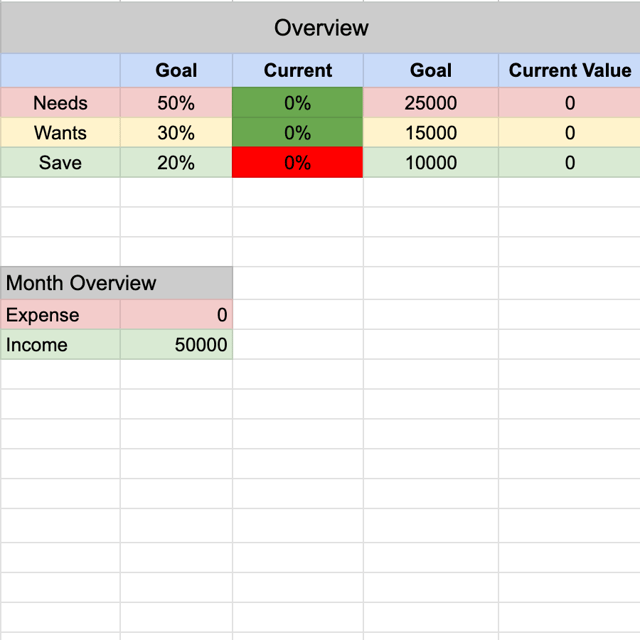The image size is (640, 640).
Task: Select the Overview title header cell
Action: [x=320, y=28]
